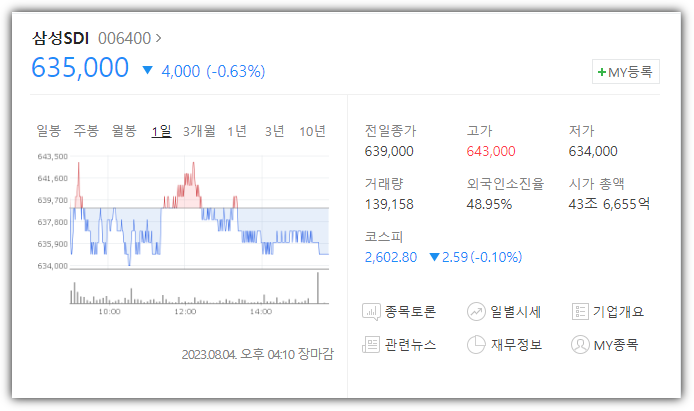This screenshot has width=694, height=411.
Task: Click the 일별시세 link text
Action: tap(515, 312)
